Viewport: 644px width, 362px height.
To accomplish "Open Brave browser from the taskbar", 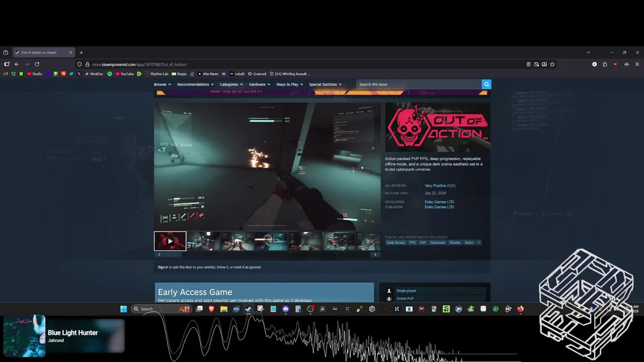I will [x=211, y=309].
